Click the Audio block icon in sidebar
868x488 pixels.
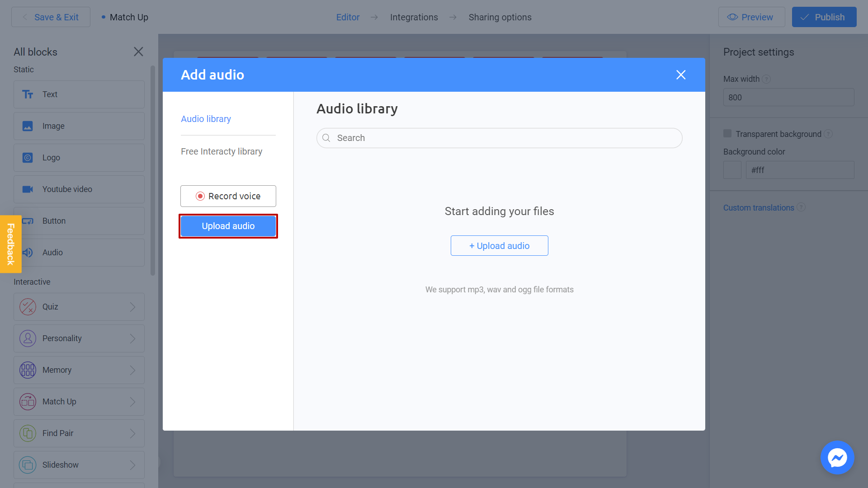pyautogui.click(x=28, y=252)
